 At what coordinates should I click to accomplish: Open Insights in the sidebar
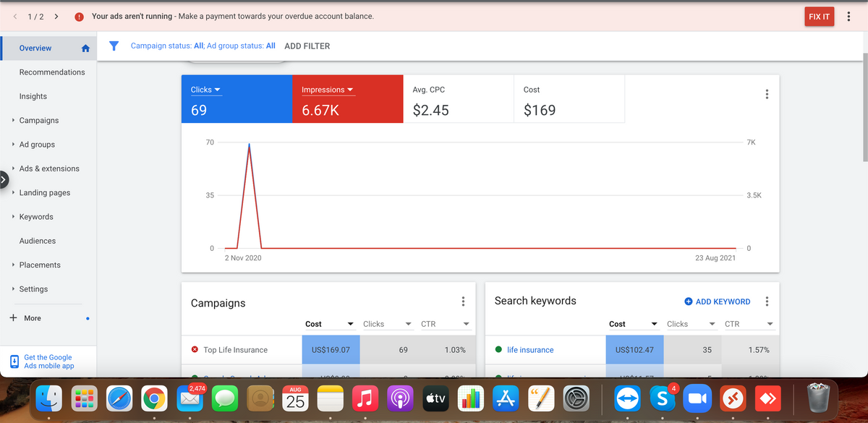pyautogui.click(x=33, y=96)
